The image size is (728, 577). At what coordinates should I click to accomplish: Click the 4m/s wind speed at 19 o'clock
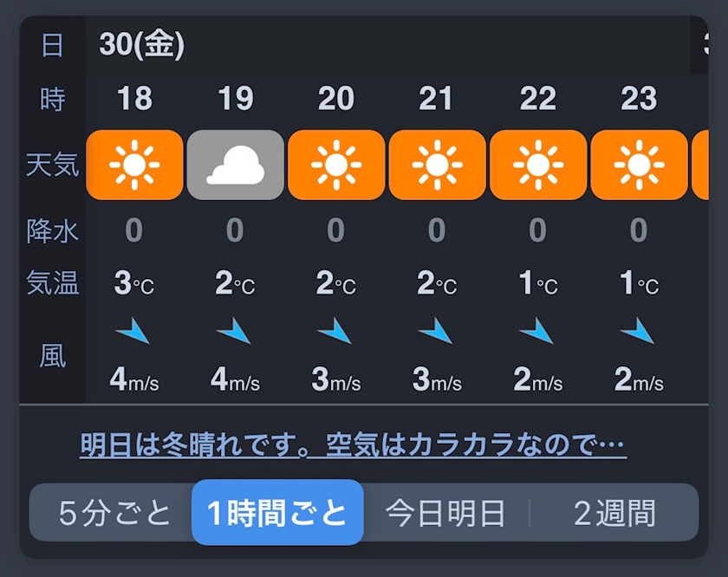pyautogui.click(x=235, y=379)
